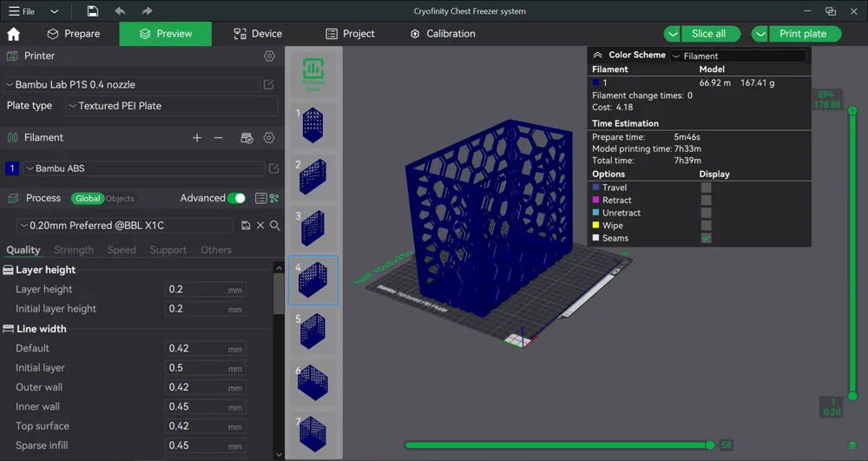Enable the Retract display checkbox
This screenshot has width=868, height=461.
coord(706,201)
